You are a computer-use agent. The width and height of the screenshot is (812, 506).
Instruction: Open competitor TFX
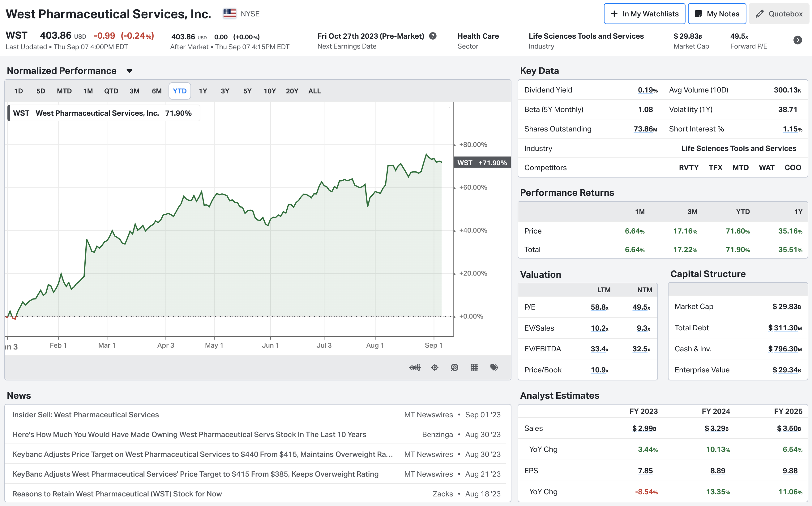715,168
